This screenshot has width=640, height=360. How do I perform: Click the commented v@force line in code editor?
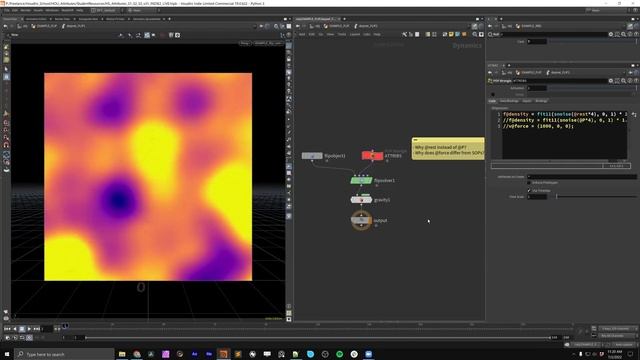(x=538, y=127)
